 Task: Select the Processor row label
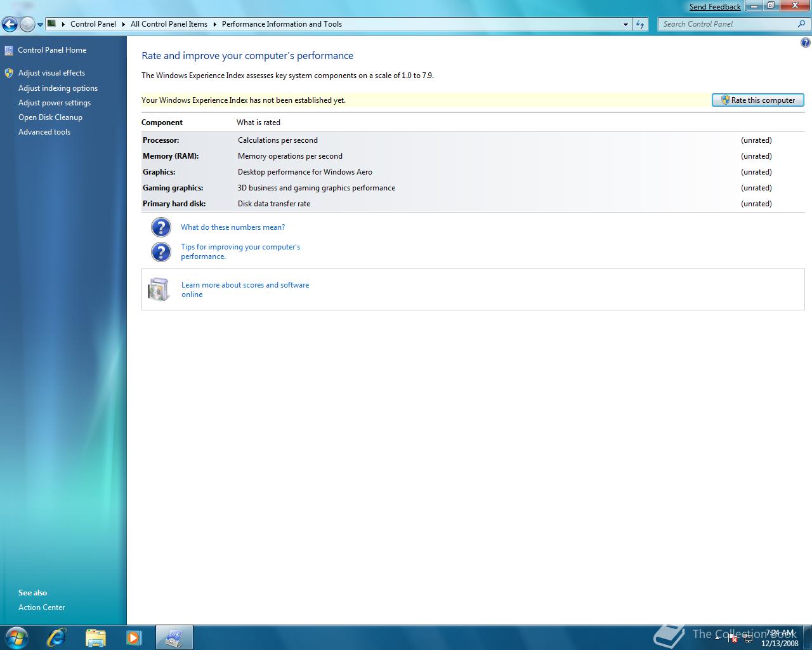(x=161, y=140)
